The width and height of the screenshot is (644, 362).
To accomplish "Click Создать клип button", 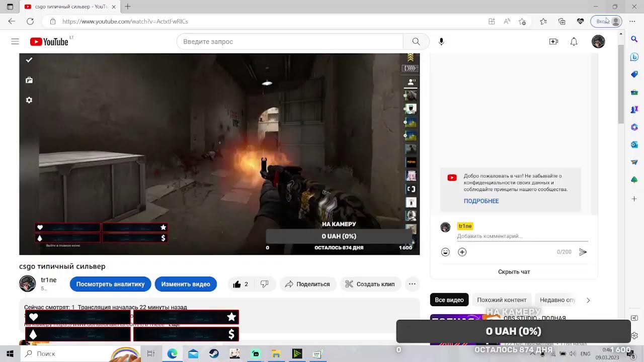I will tap(371, 284).
